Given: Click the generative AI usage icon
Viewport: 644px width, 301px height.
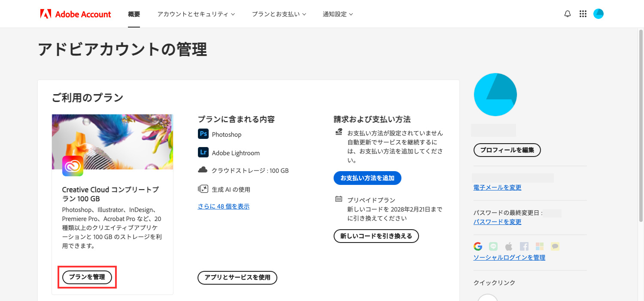Looking at the screenshot, I should 203,189.
